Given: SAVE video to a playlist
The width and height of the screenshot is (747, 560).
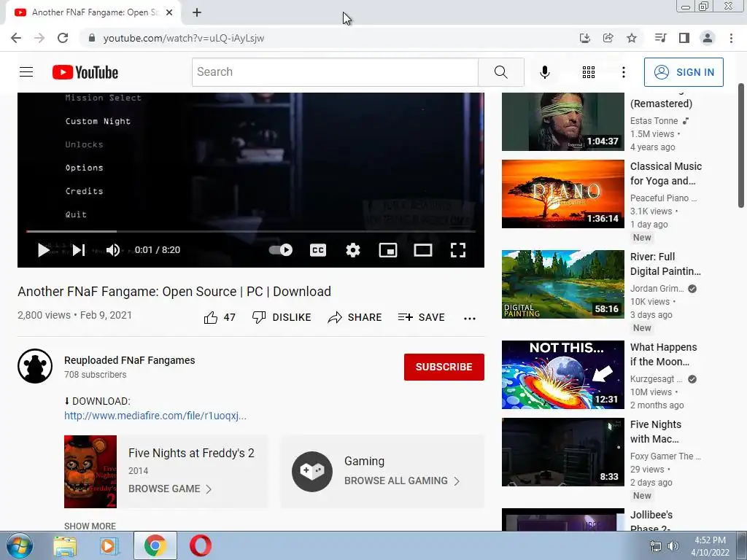Looking at the screenshot, I should [421, 317].
